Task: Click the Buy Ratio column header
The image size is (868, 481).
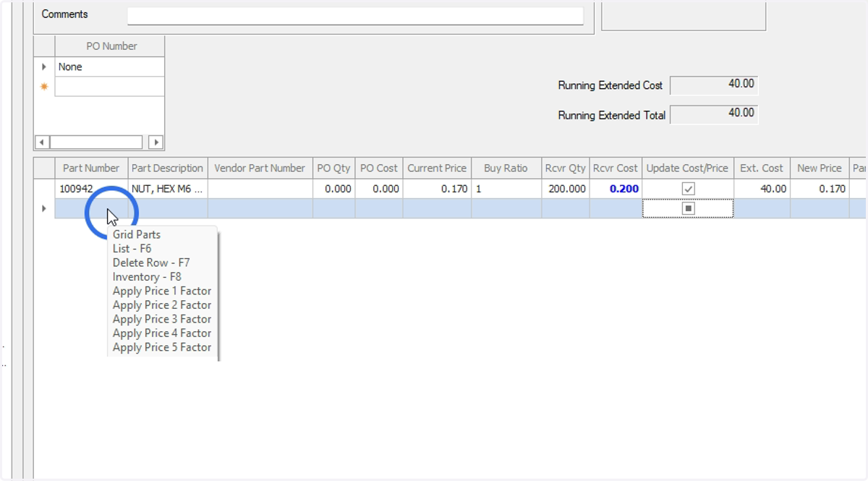Action: (506, 168)
